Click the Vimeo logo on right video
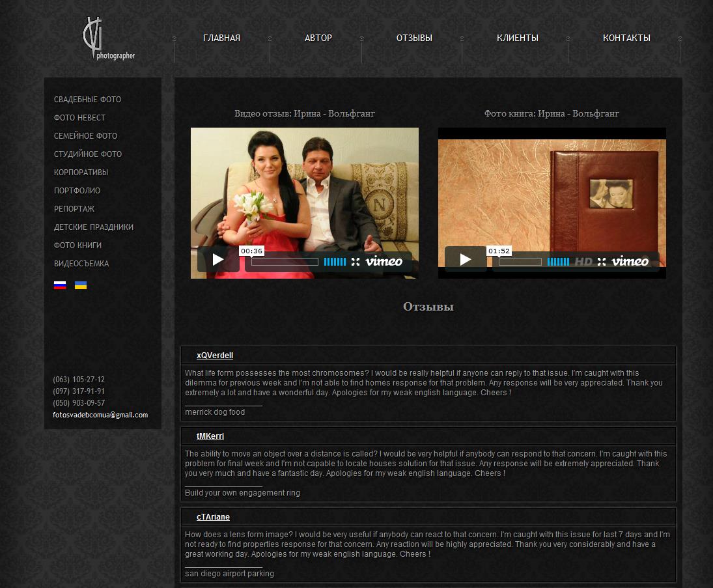Screen dimensions: 713x588 point(630,262)
